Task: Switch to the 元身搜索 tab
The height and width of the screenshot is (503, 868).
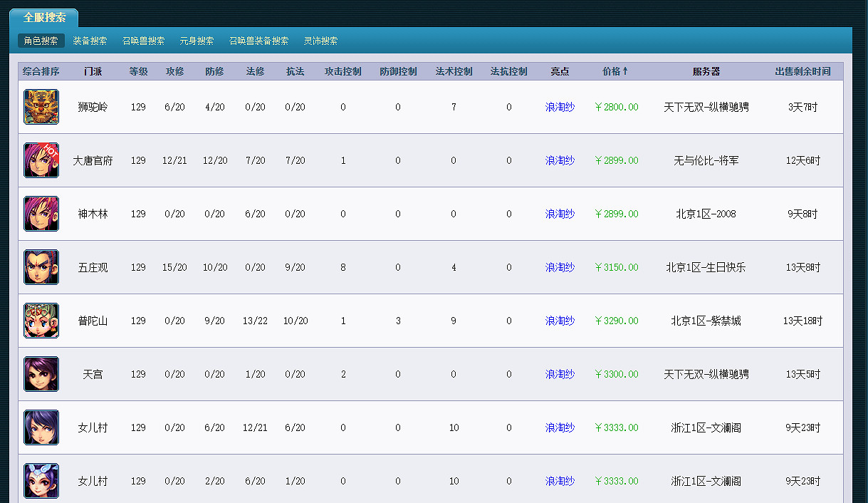Action: coord(197,41)
